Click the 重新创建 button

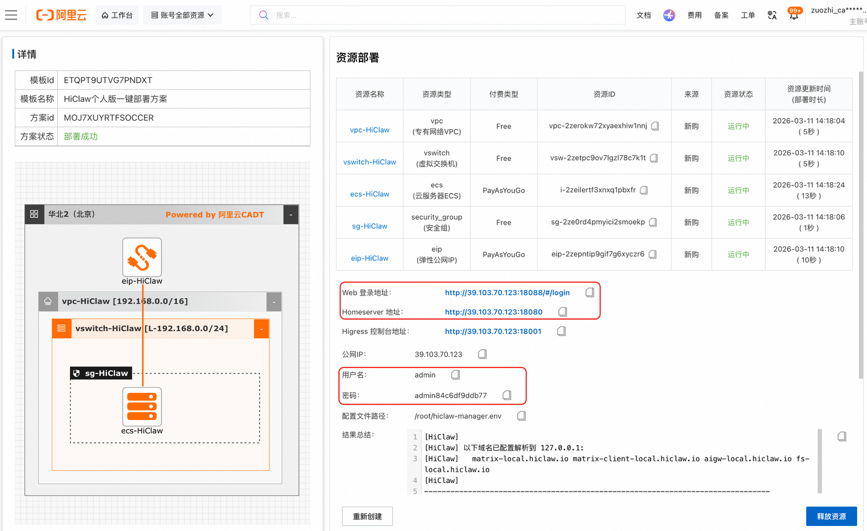pos(367,516)
